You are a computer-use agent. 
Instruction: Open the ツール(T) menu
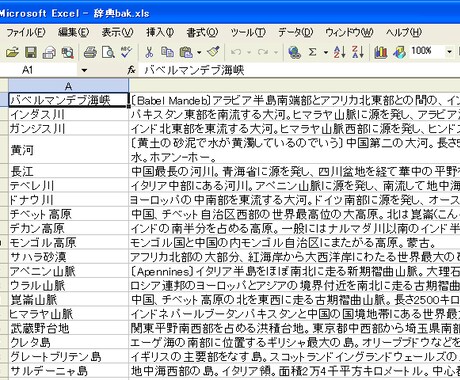248,32
